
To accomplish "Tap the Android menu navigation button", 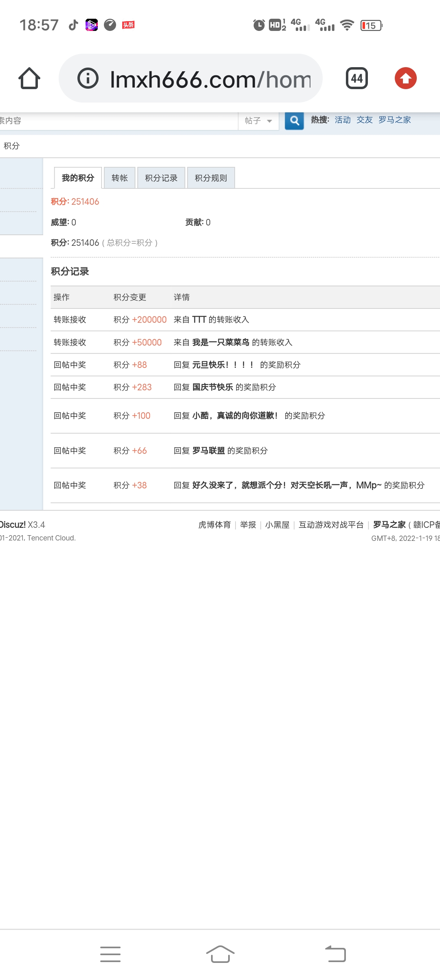I will pos(110,954).
